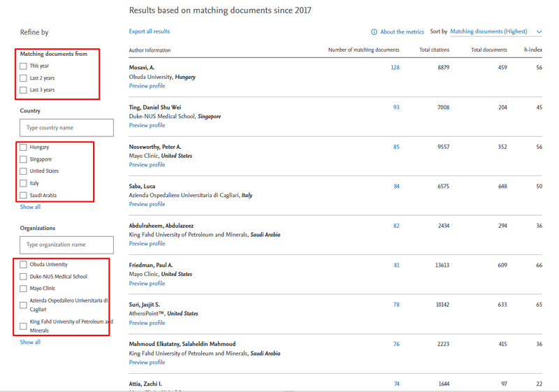The width and height of the screenshot is (559, 392).
Task: Click the Type country name field
Action: click(67, 128)
